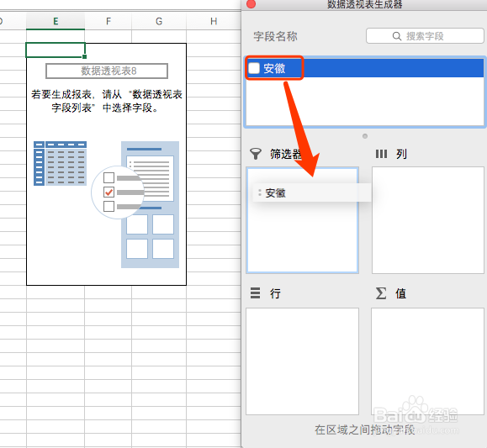Click the 值 area label
487x448 pixels.
(x=400, y=293)
